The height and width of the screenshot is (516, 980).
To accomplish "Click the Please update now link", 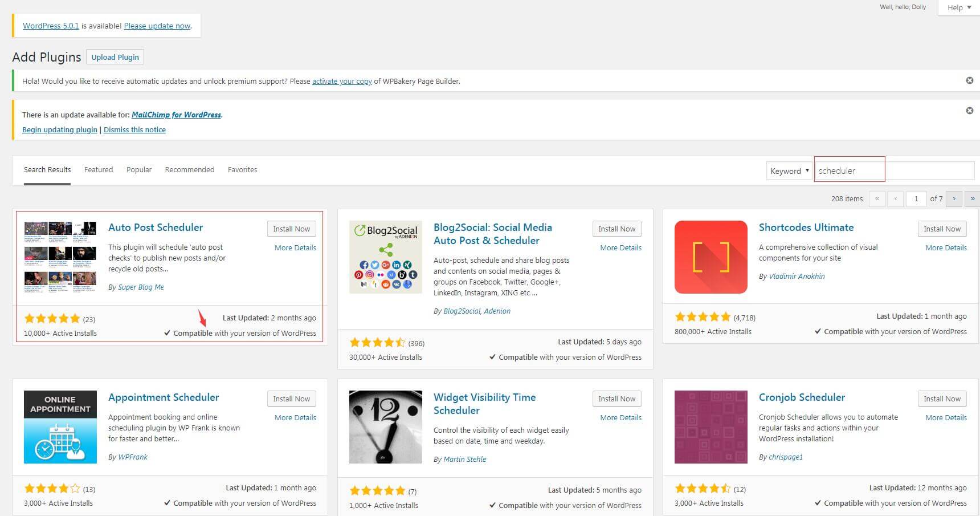I will 157,26.
